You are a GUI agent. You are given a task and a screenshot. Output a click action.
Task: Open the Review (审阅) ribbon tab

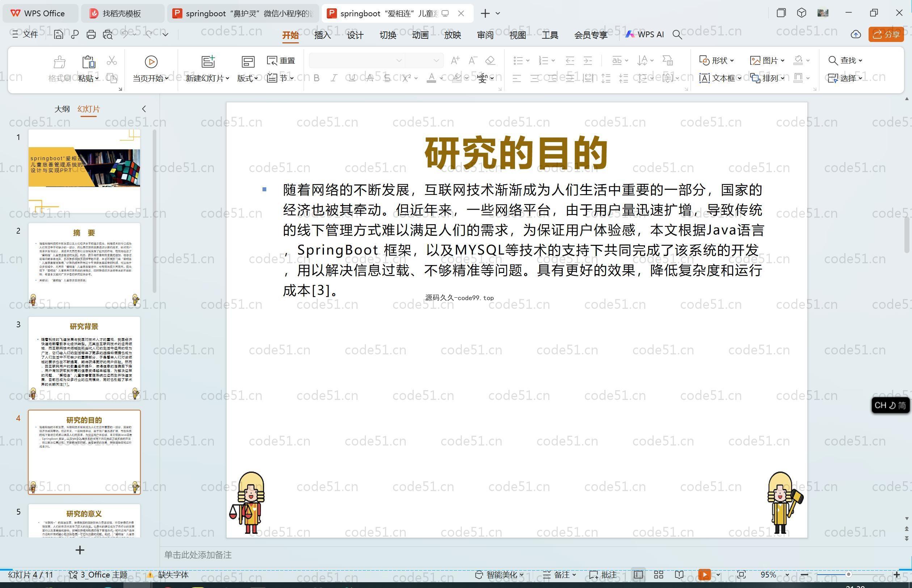tap(485, 35)
